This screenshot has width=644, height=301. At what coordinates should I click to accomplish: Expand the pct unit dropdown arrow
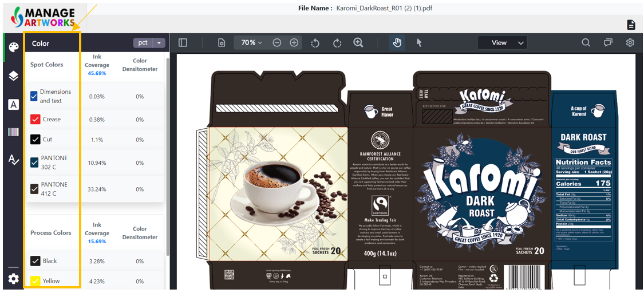(159, 43)
